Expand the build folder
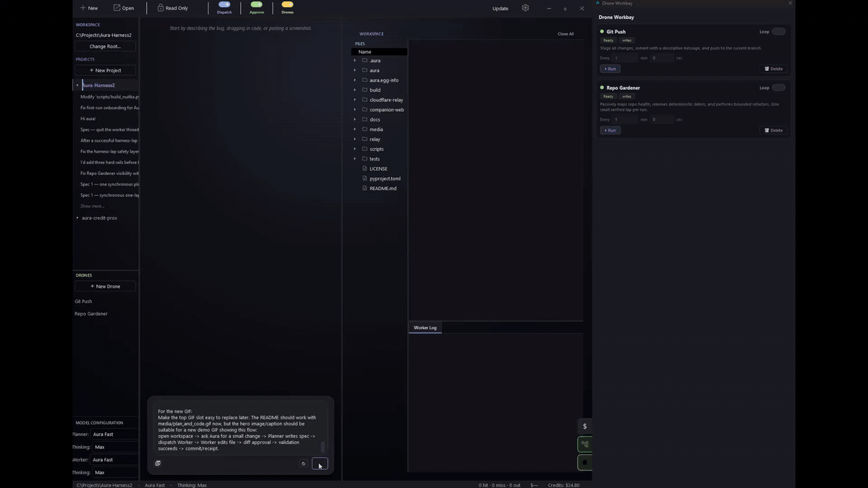868x488 pixels. pyautogui.click(x=355, y=90)
